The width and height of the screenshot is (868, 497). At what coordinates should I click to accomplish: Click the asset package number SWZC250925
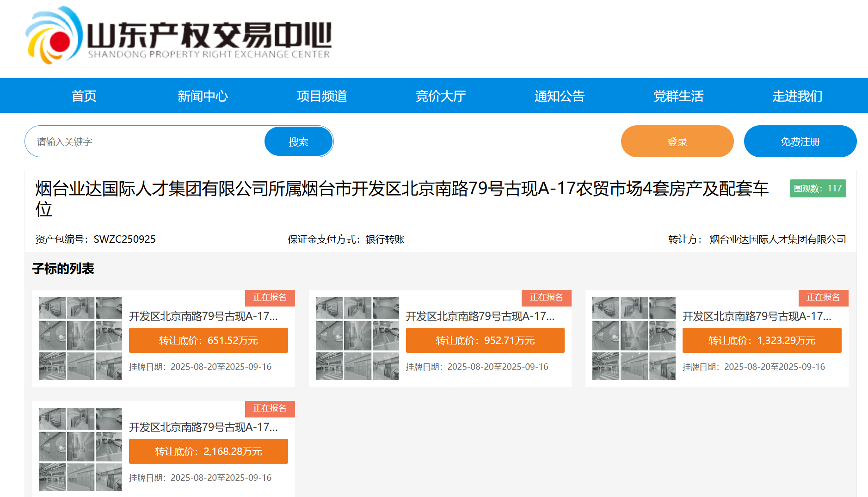(x=124, y=239)
